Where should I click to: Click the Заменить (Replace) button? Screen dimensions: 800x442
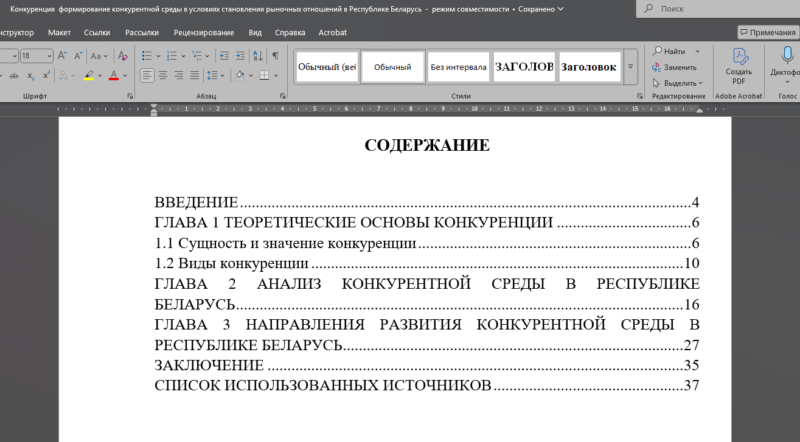click(x=674, y=67)
